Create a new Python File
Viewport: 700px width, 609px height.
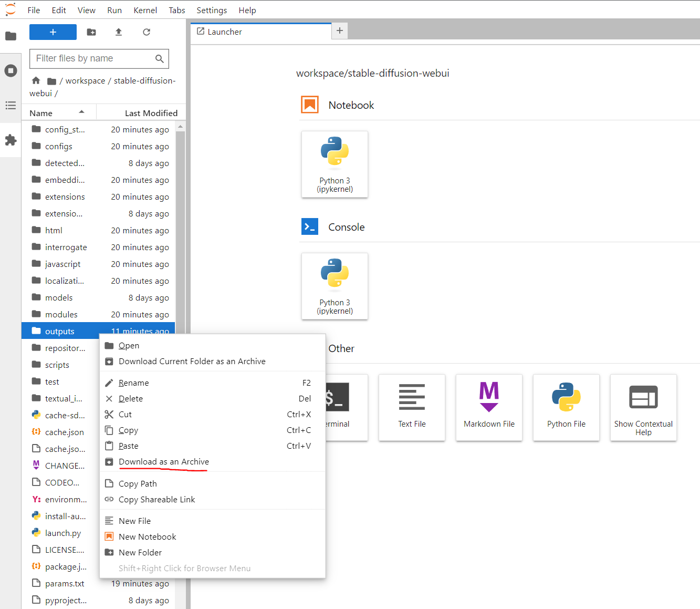click(566, 408)
